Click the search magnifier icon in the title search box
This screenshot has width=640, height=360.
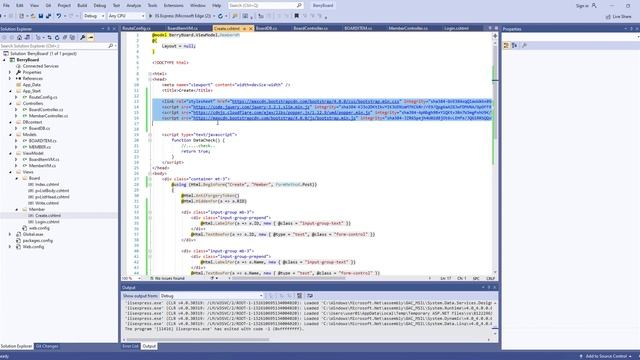(x=299, y=5)
